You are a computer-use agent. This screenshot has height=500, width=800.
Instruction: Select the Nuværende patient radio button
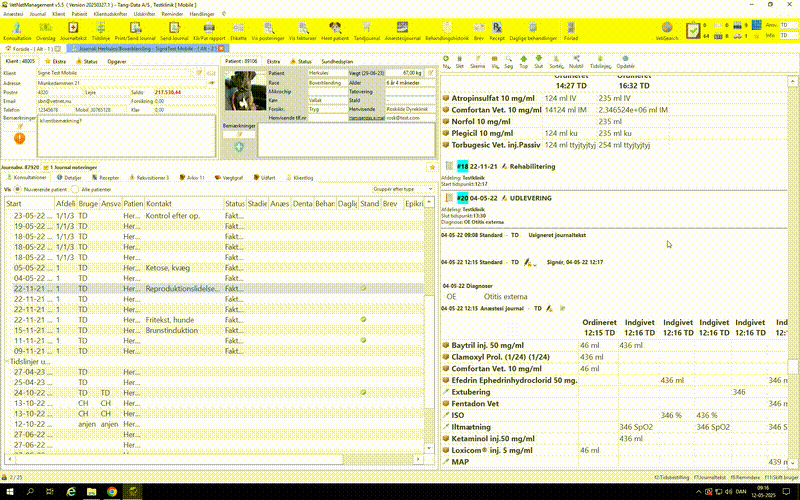click(x=17, y=189)
